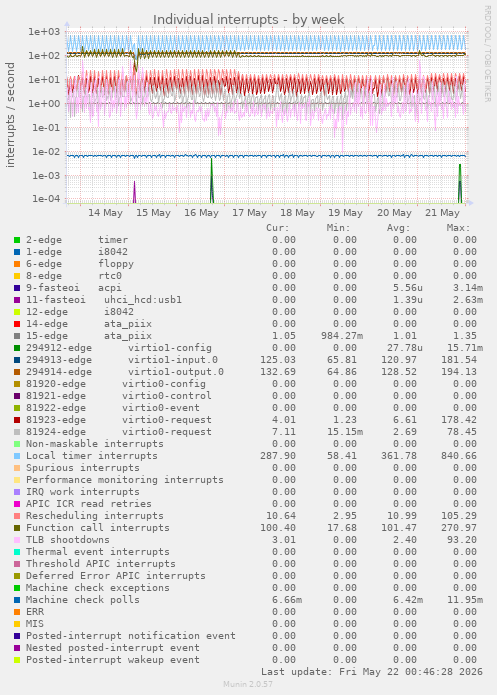The image size is (497, 695).
Task: Click the '21 May' x-axis label
Action: tap(442, 213)
